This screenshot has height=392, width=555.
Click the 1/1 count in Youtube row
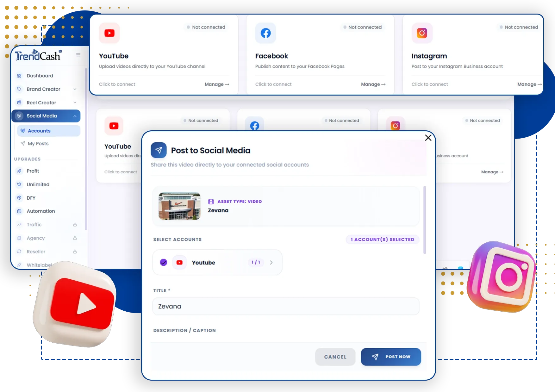[x=256, y=262]
